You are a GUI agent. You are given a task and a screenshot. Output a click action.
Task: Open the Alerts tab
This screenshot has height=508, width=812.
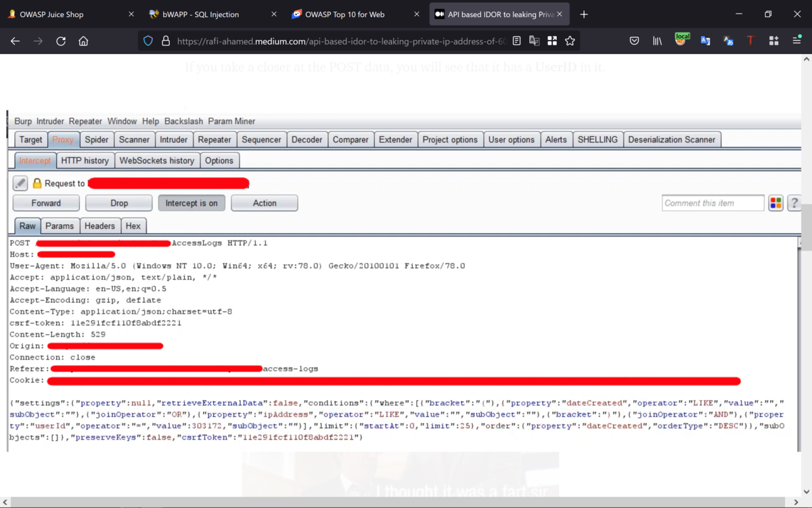[x=556, y=140]
